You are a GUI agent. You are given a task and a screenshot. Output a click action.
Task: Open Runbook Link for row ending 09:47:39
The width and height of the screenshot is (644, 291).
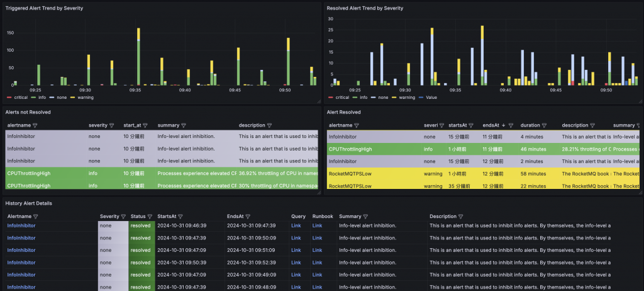tap(317, 225)
